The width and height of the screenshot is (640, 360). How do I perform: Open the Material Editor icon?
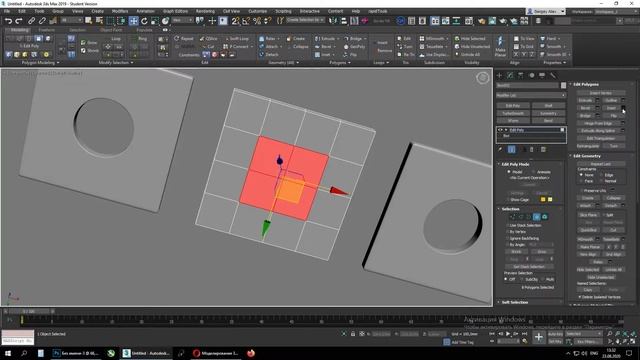(469, 21)
